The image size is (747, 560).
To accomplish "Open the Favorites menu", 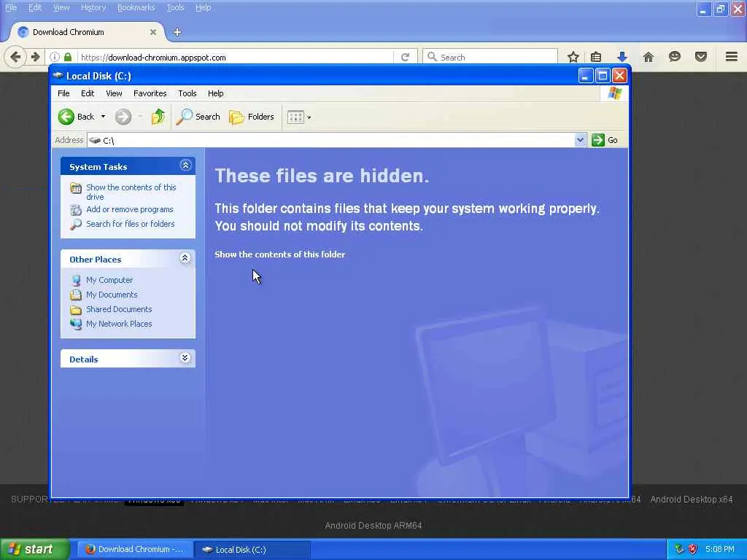I will (150, 93).
